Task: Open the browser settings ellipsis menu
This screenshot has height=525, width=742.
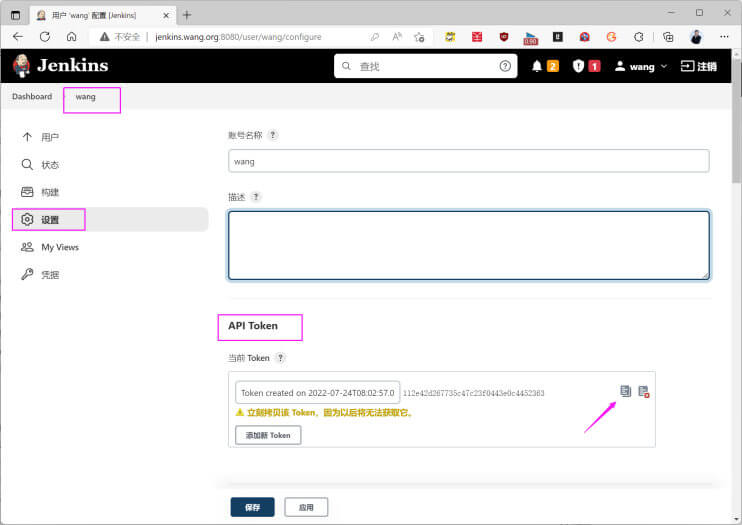Action: 724,36
